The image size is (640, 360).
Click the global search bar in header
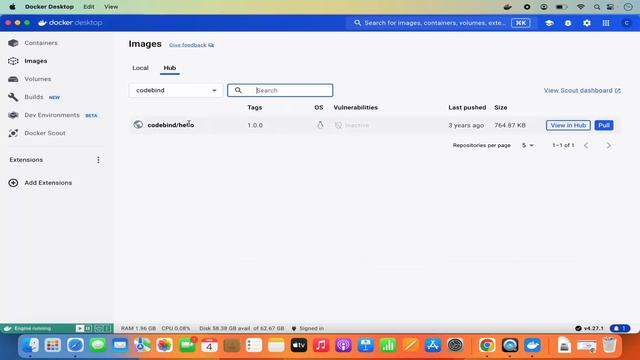tap(441, 23)
